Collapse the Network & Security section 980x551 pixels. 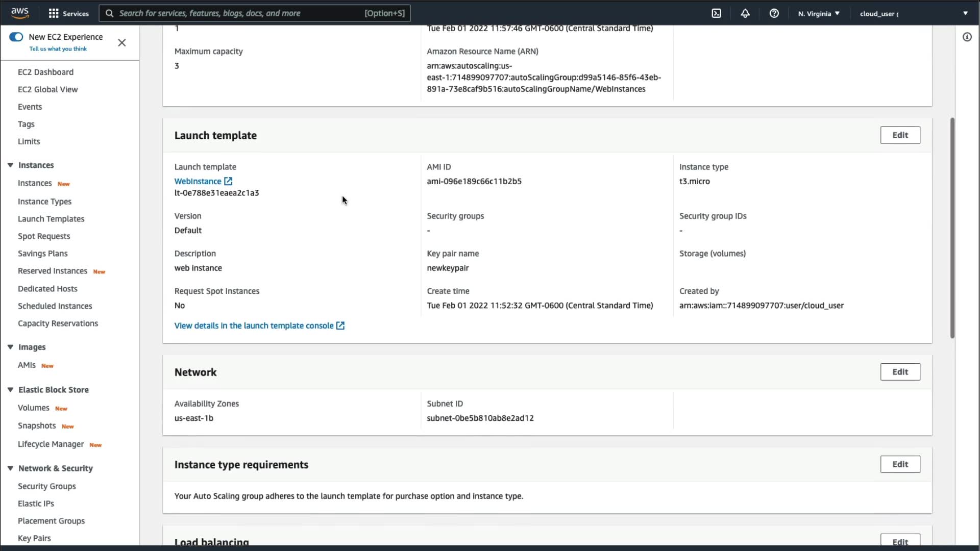pyautogui.click(x=10, y=468)
